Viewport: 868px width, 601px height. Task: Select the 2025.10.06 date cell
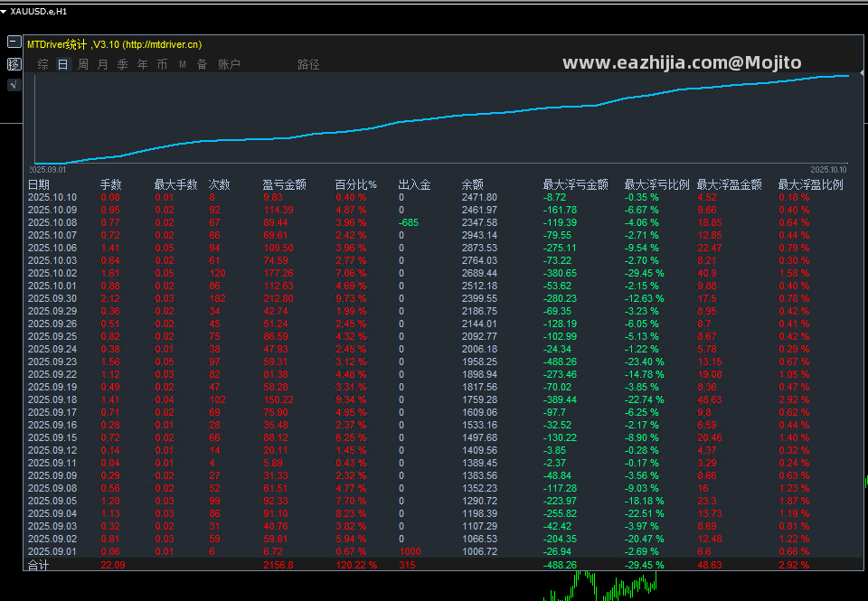point(52,248)
